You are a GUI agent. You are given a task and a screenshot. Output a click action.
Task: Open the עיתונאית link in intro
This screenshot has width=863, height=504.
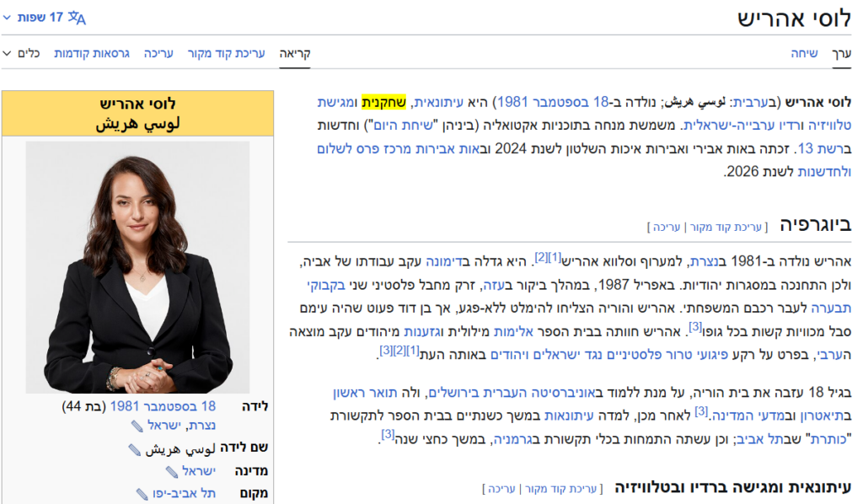tap(438, 102)
